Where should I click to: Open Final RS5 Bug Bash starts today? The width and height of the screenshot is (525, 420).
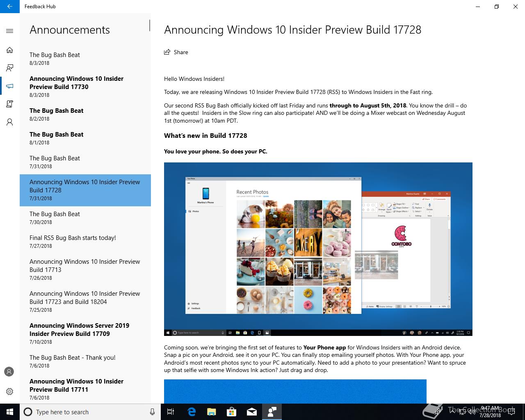(x=85, y=242)
